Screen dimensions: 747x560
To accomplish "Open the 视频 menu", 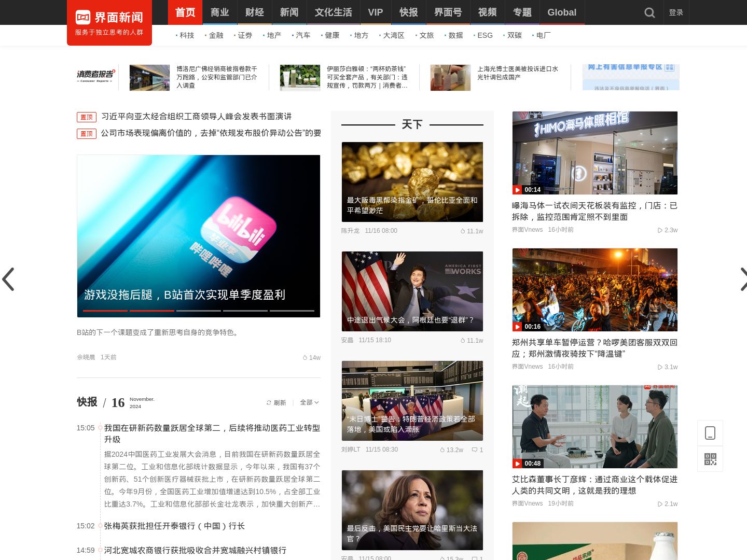I will click(488, 12).
